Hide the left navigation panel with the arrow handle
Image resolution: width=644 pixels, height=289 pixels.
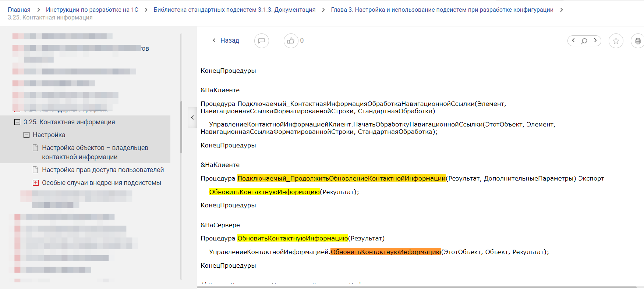coord(192,118)
